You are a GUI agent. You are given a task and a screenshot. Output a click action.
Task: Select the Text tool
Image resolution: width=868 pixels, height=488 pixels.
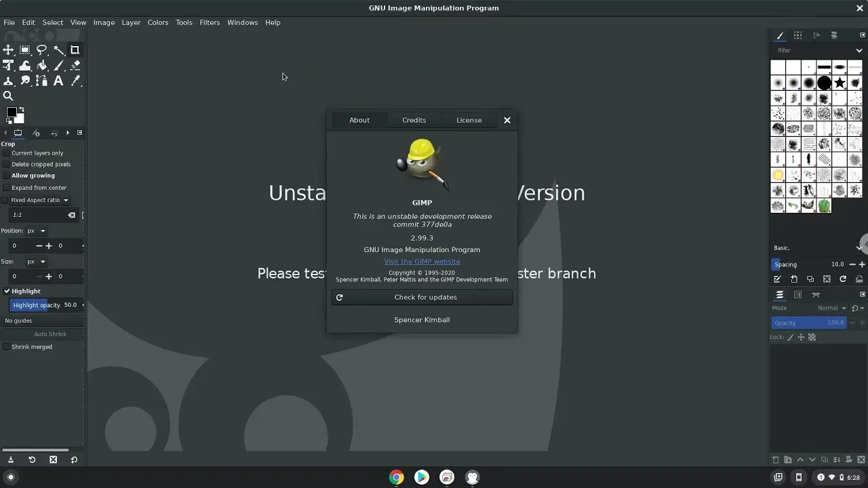click(58, 81)
